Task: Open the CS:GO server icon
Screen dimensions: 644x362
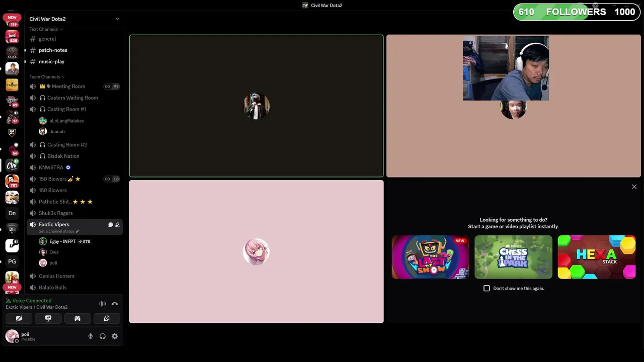Action: click(12, 84)
